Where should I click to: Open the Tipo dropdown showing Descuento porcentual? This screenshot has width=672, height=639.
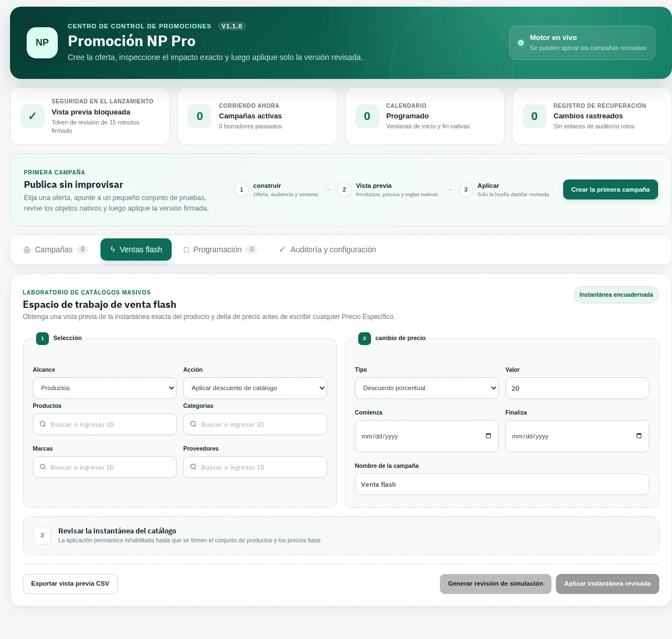click(427, 388)
